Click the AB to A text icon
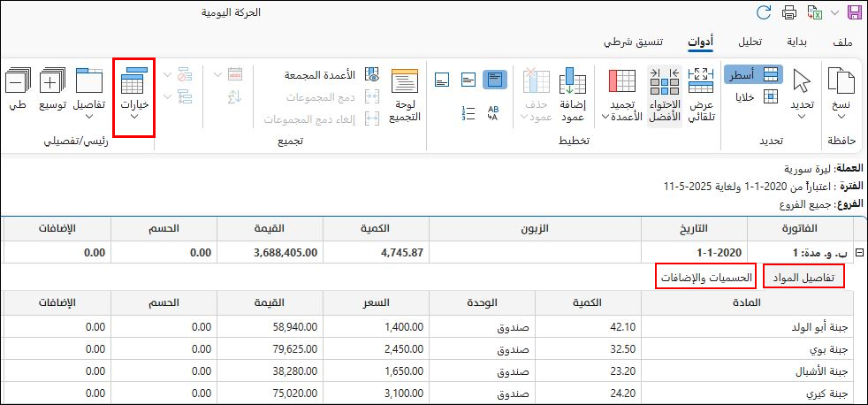The image size is (868, 405). tap(494, 113)
